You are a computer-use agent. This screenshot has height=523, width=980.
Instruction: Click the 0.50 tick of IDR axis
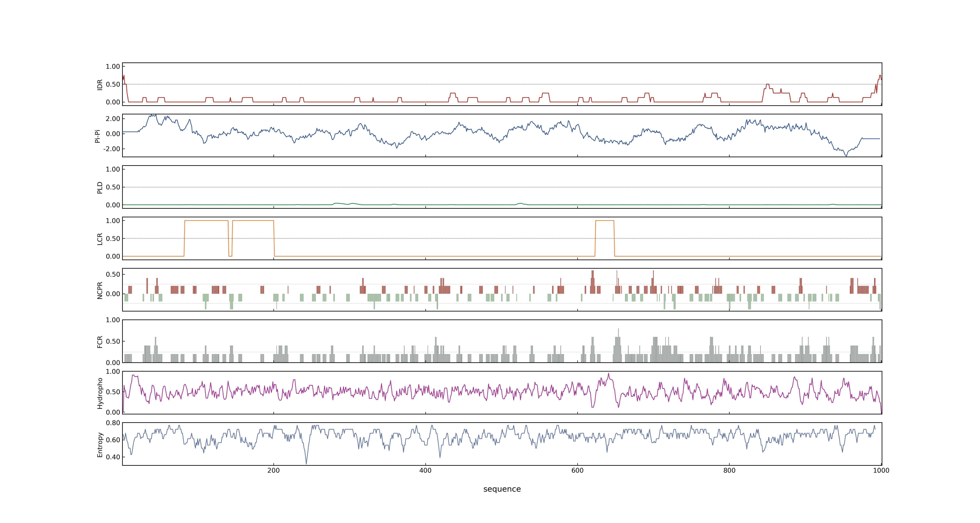pyautogui.click(x=113, y=85)
